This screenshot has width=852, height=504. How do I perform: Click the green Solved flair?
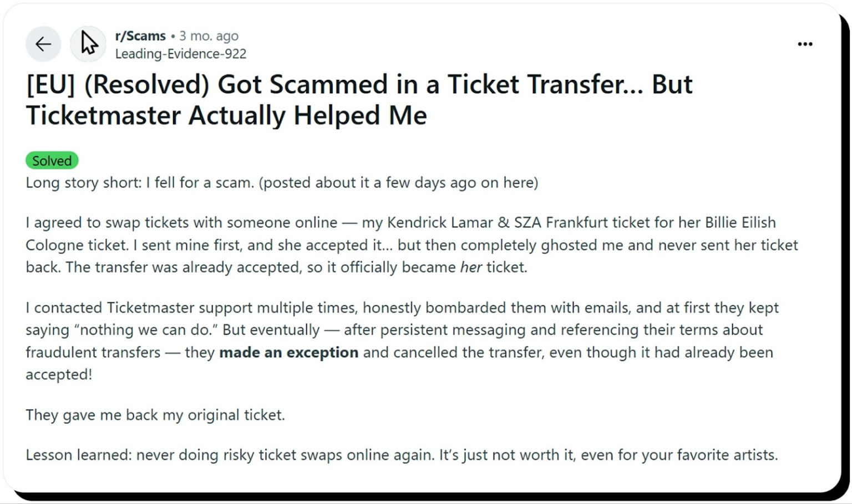(52, 160)
